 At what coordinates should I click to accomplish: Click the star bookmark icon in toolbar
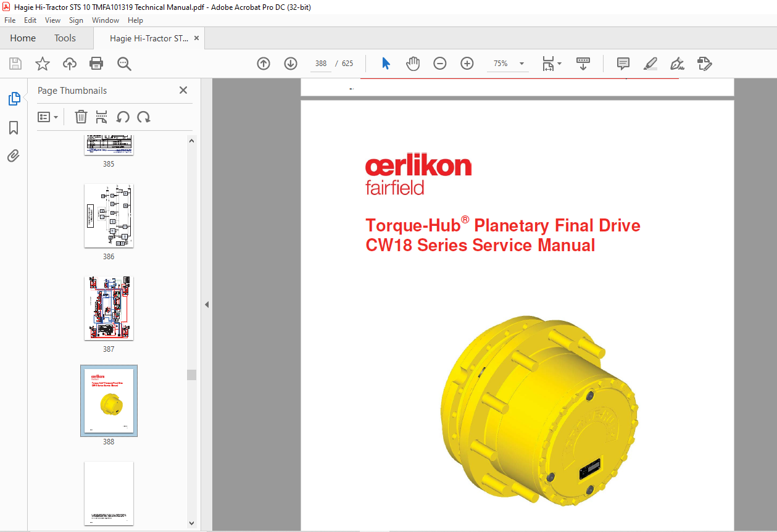pyautogui.click(x=42, y=64)
